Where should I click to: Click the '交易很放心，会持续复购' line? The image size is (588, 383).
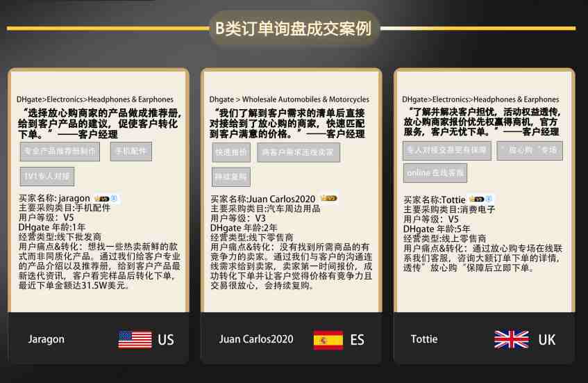tap(262, 286)
